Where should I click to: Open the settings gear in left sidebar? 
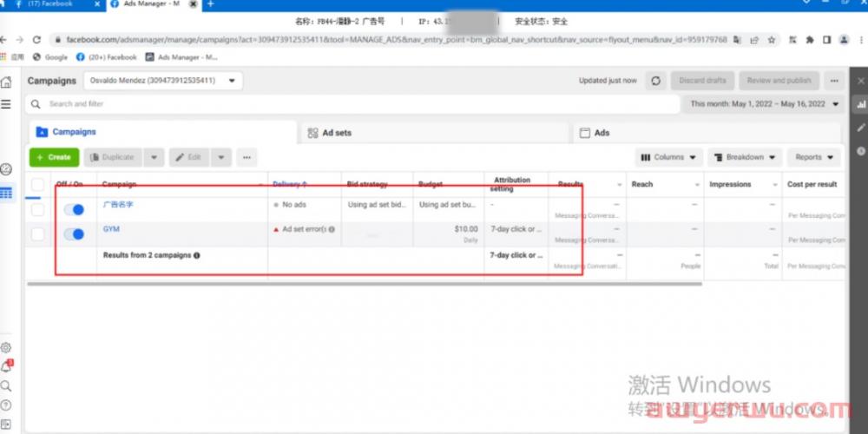[5, 348]
